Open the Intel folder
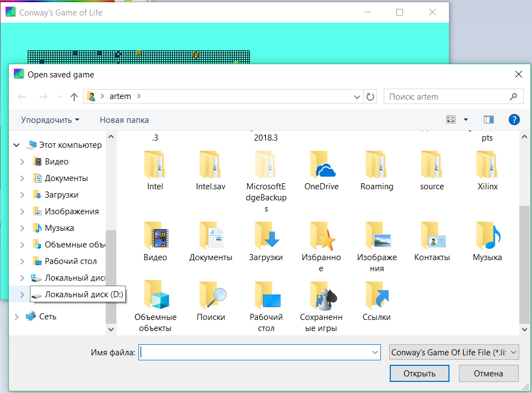 155,170
